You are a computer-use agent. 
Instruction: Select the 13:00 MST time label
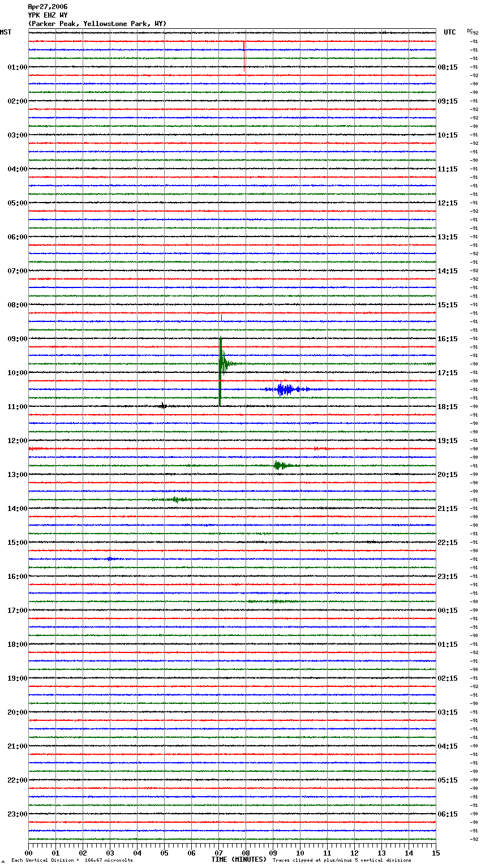point(18,475)
